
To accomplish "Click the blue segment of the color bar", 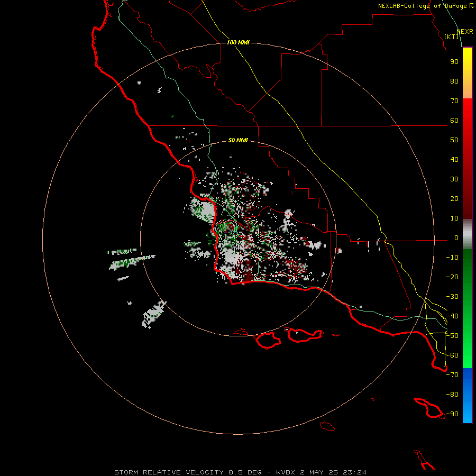I will click(x=467, y=395).
